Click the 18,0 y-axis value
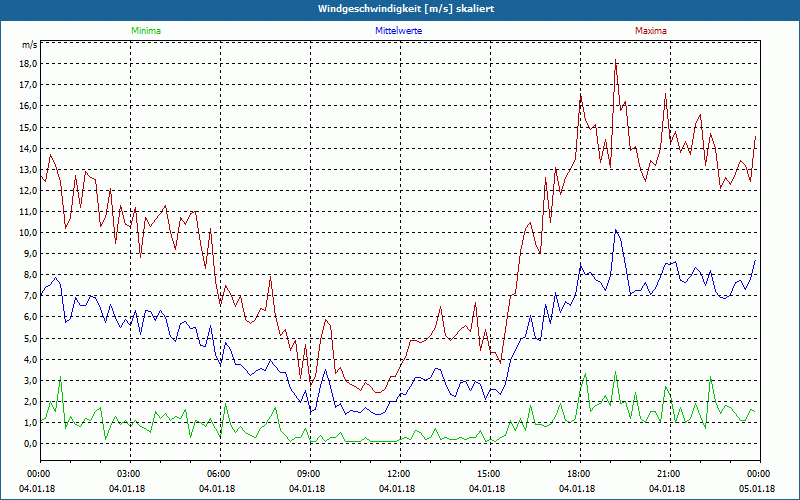The width and height of the screenshot is (800, 500). [x=29, y=64]
